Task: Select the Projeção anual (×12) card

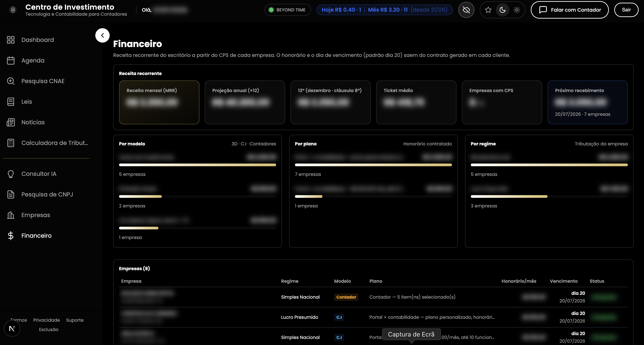Action: click(245, 102)
